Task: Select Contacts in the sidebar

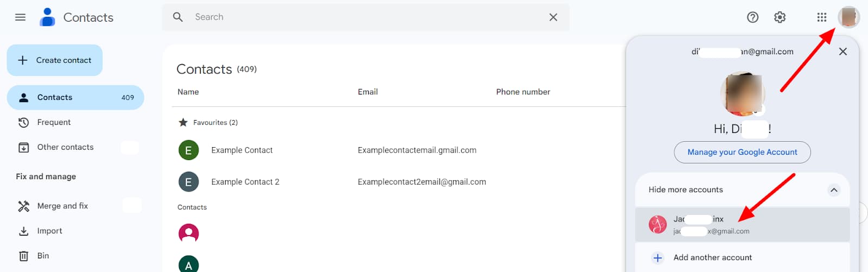Action: 75,98
